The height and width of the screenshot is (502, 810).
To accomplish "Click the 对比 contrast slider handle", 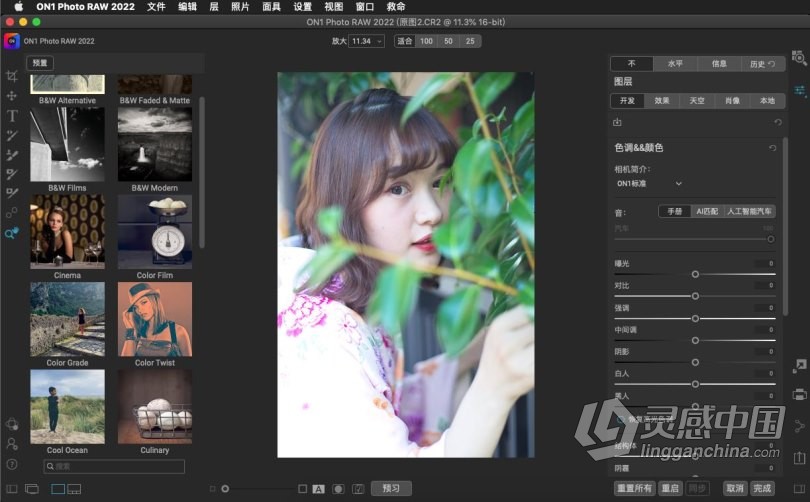I will pyautogui.click(x=695, y=296).
